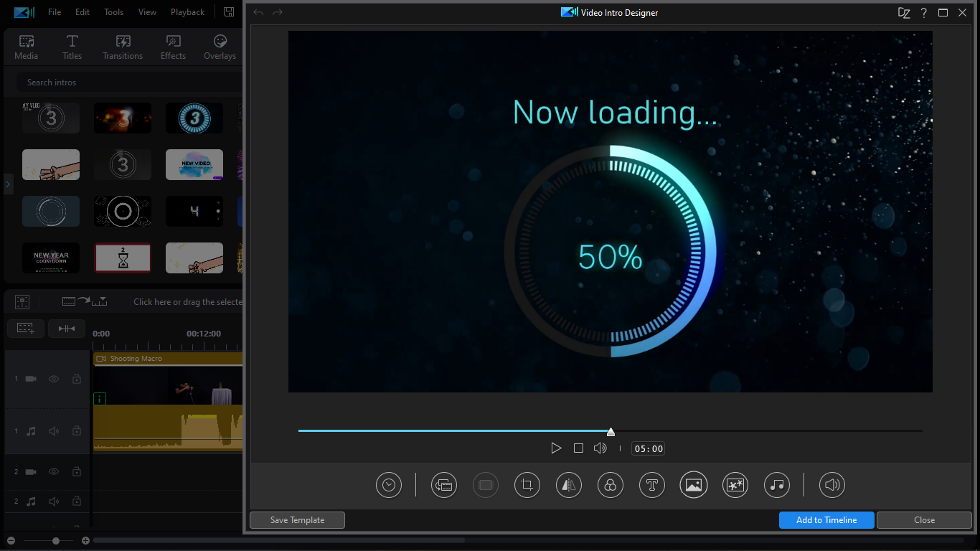The image size is (980, 551).
Task: Click the preview seek slider handle
Action: pos(611,432)
